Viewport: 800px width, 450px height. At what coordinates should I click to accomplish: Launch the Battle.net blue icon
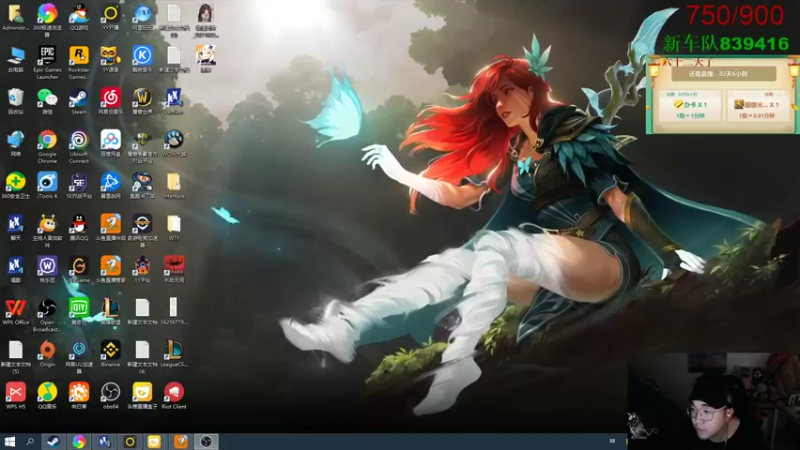110,182
